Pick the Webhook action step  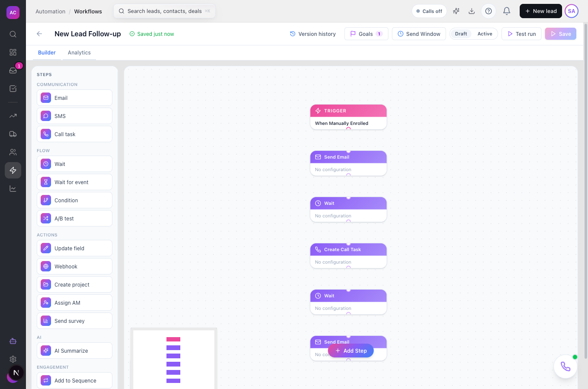(x=74, y=266)
